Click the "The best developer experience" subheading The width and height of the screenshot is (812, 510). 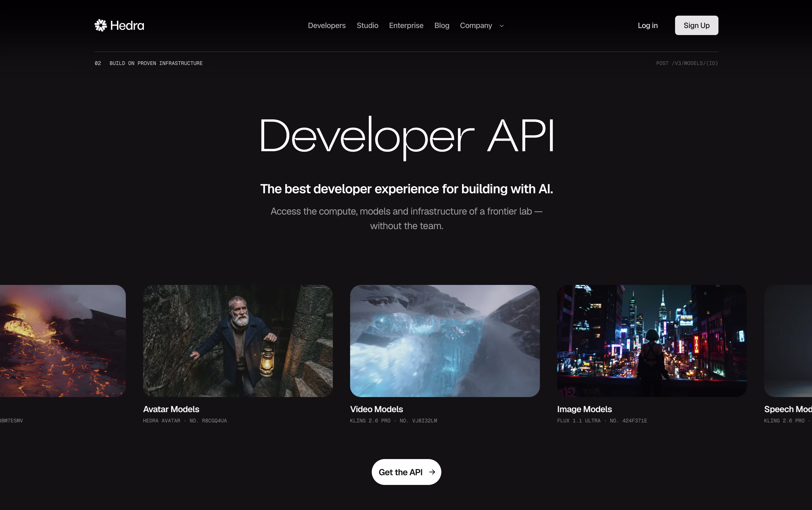(x=406, y=189)
